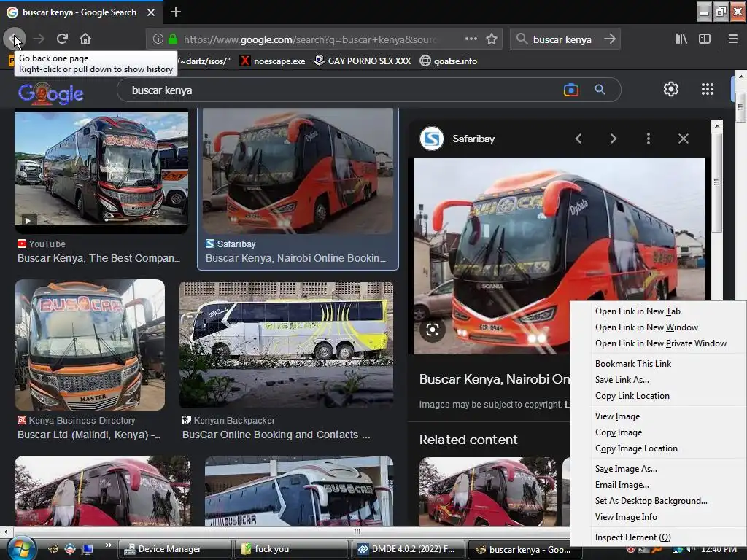This screenshot has height=560, width=747.
Task: Open ~dartz/isos bookmark
Action: tap(205, 61)
